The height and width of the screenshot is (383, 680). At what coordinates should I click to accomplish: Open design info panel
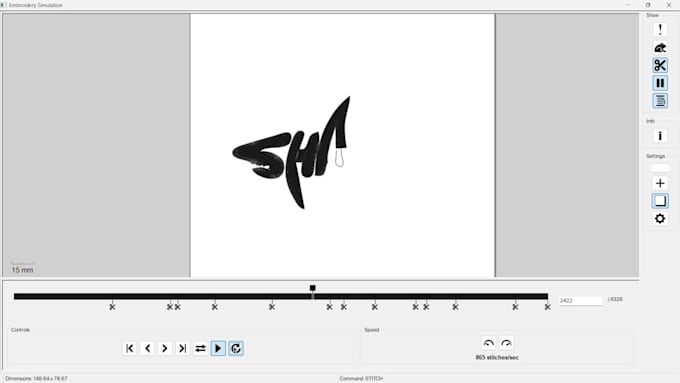point(660,136)
